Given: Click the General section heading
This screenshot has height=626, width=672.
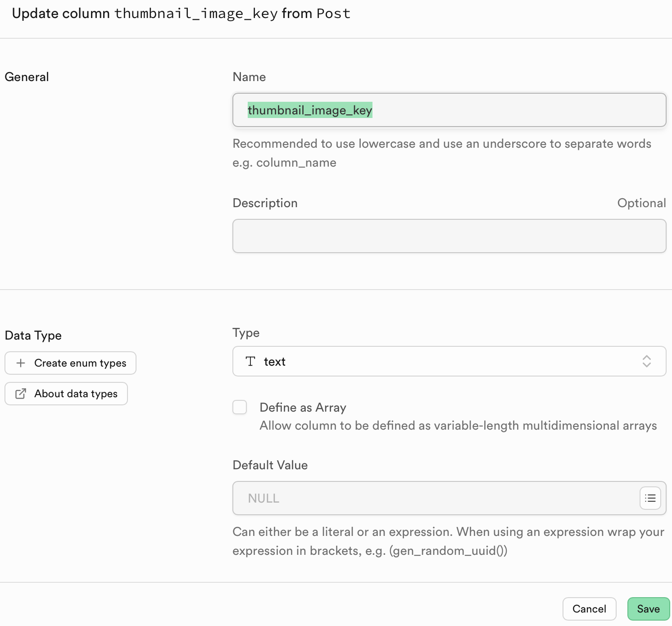Looking at the screenshot, I should pyautogui.click(x=27, y=77).
